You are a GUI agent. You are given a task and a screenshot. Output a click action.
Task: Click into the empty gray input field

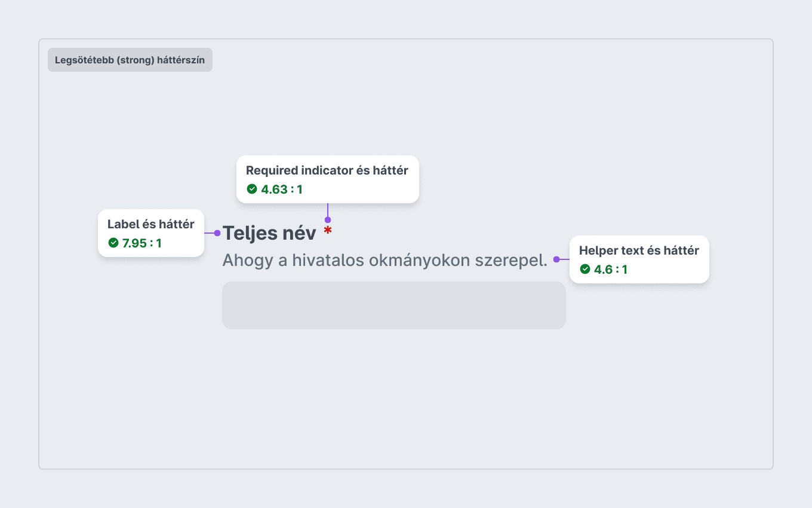click(x=394, y=305)
